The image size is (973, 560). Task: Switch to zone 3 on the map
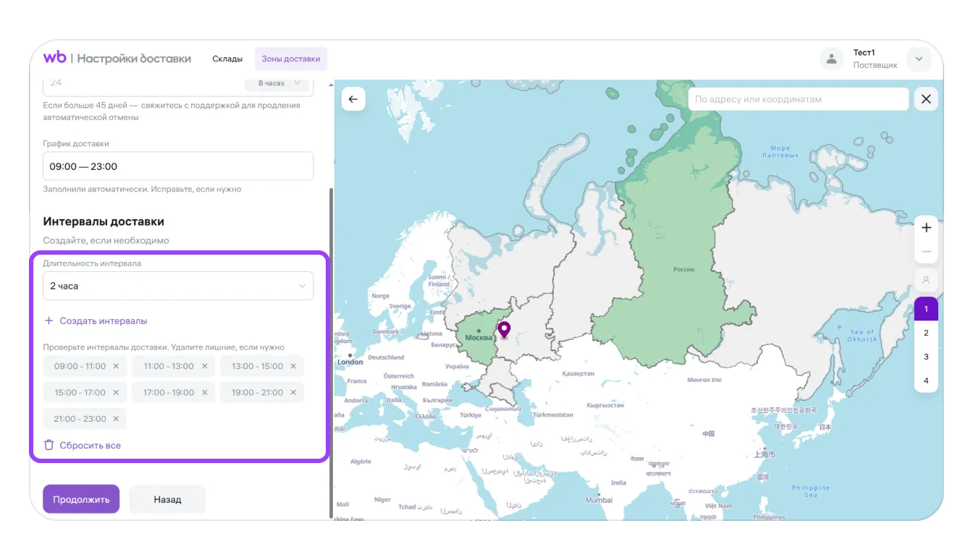(926, 357)
